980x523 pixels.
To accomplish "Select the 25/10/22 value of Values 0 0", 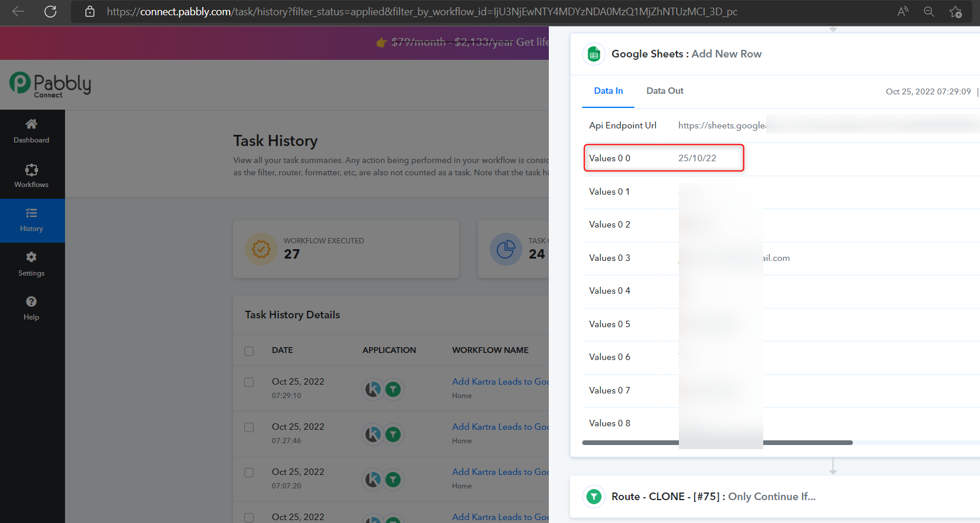I will [x=697, y=158].
